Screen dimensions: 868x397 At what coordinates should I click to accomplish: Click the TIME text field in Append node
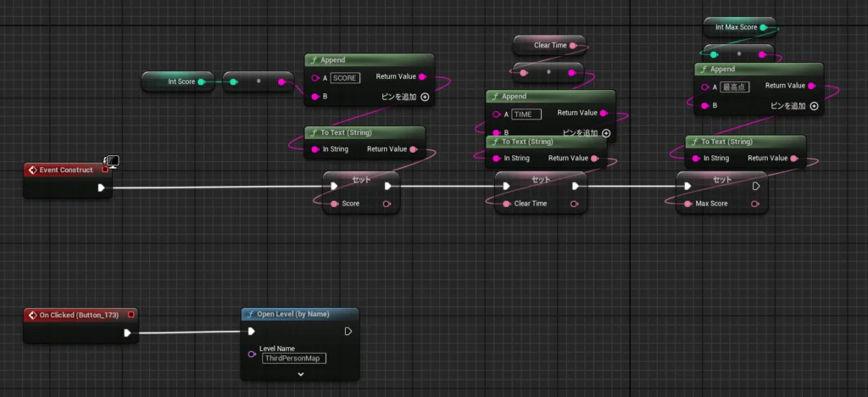(526, 115)
